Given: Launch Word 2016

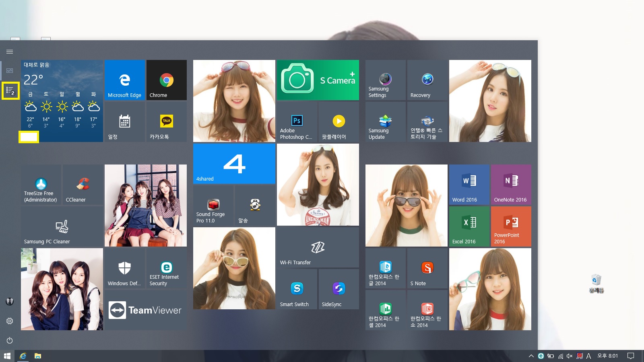Looking at the screenshot, I should [469, 185].
